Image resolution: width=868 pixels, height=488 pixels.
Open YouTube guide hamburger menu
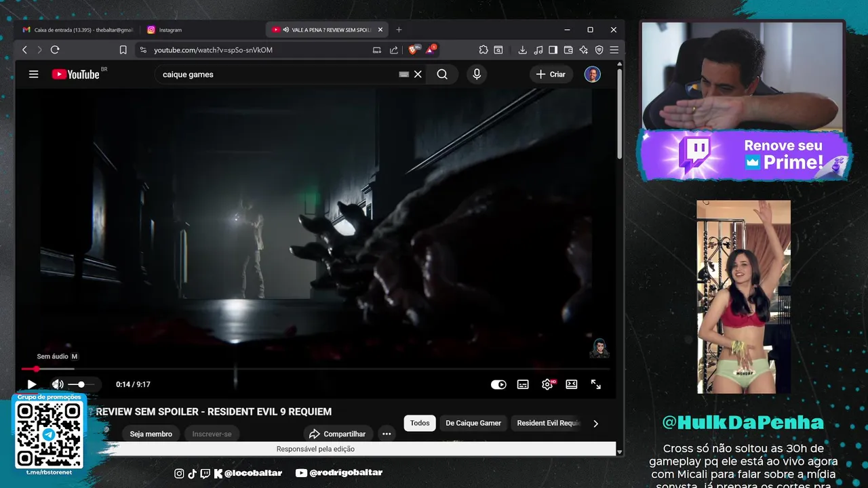(33, 75)
